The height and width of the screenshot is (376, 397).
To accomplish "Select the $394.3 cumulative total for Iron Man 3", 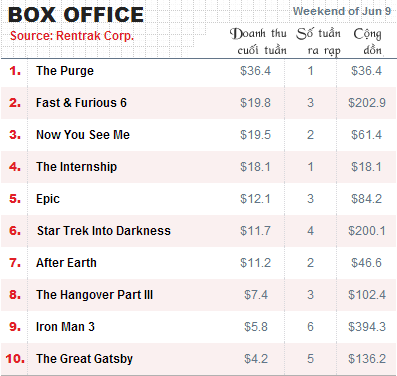I will click(x=367, y=327).
